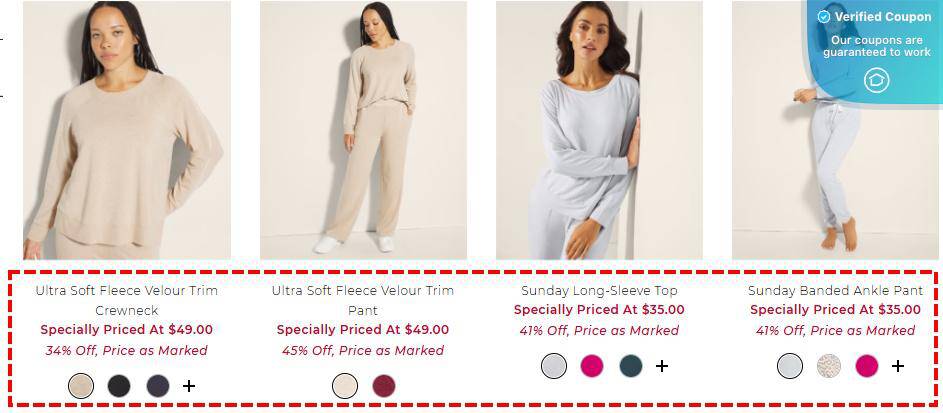Select beige swatch for Velour Trim Crewneck

tap(81, 385)
